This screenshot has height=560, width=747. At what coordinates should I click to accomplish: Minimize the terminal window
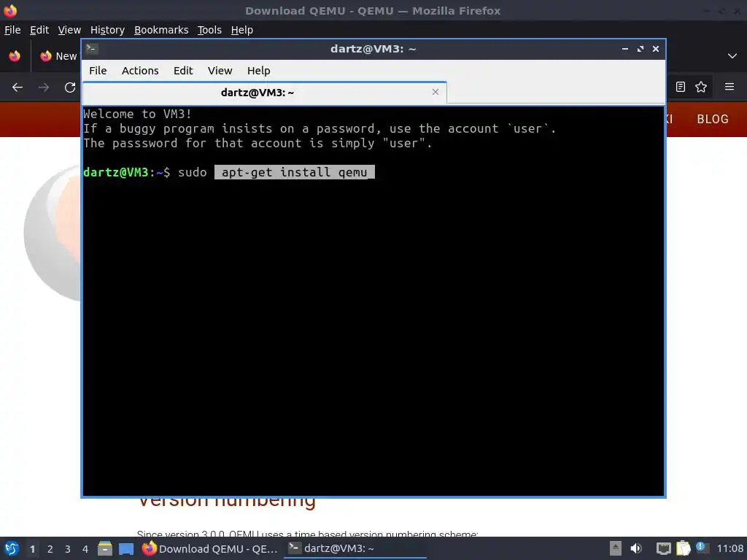625,49
